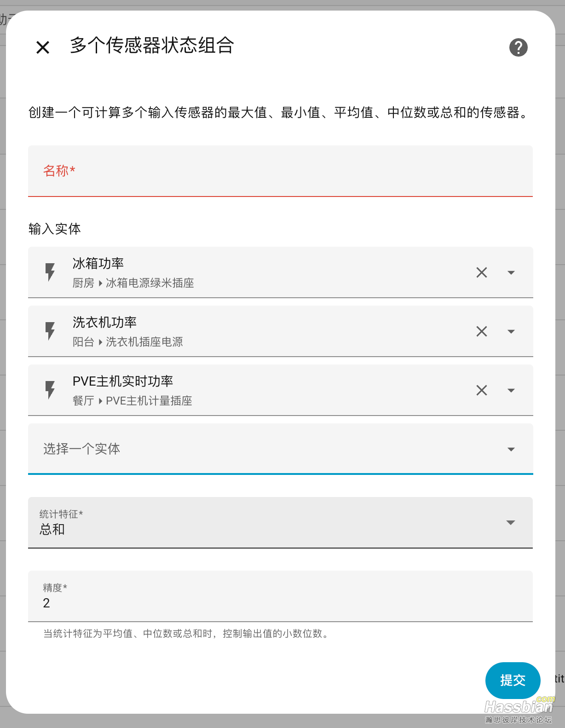Click the 名称 name input field
The width and height of the screenshot is (565, 728).
pyautogui.click(x=280, y=171)
